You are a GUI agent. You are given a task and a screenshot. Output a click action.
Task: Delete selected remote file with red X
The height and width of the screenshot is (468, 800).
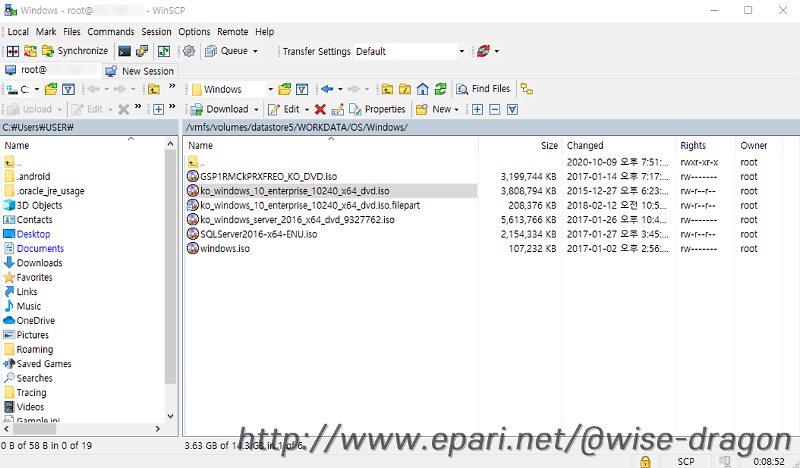(320, 109)
